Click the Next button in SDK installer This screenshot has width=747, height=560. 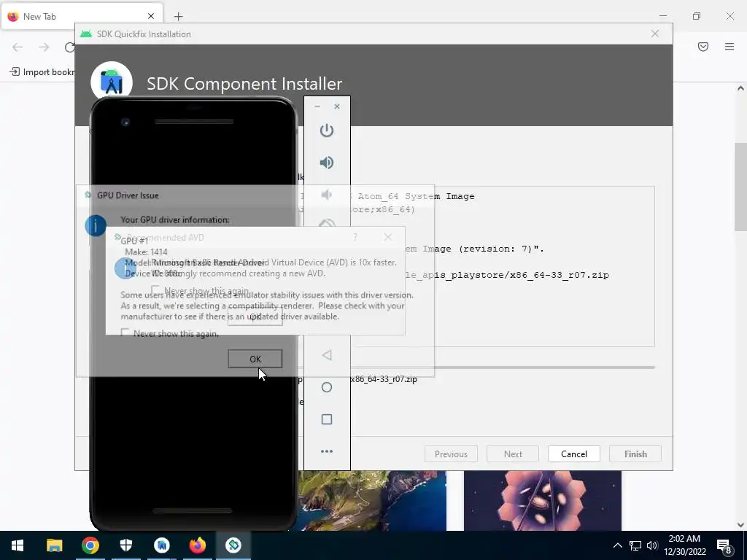[x=513, y=454]
